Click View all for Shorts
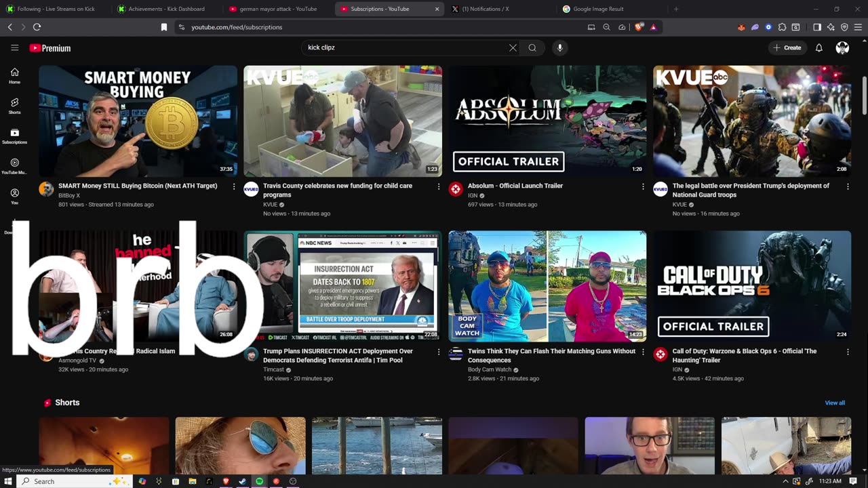This screenshot has width=868, height=488. click(835, 403)
